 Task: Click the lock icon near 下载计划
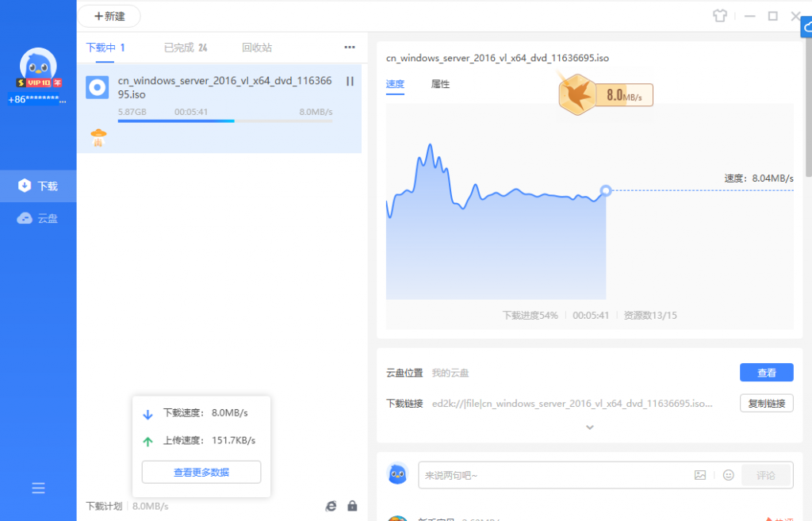point(351,505)
